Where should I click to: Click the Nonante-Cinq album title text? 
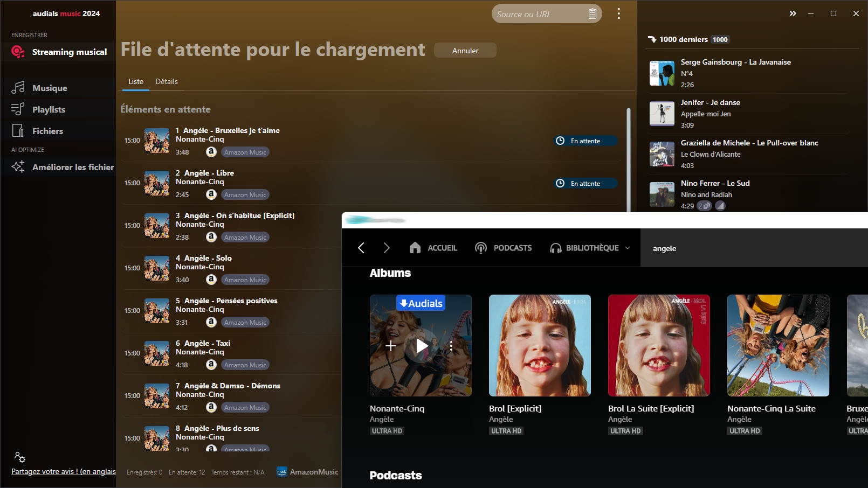pos(397,408)
